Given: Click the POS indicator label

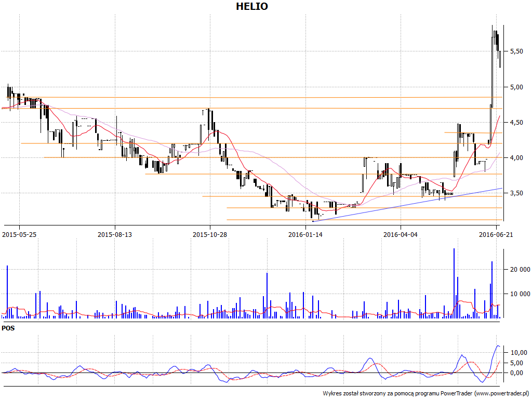Looking at the screenshot, I should point(8,328).
